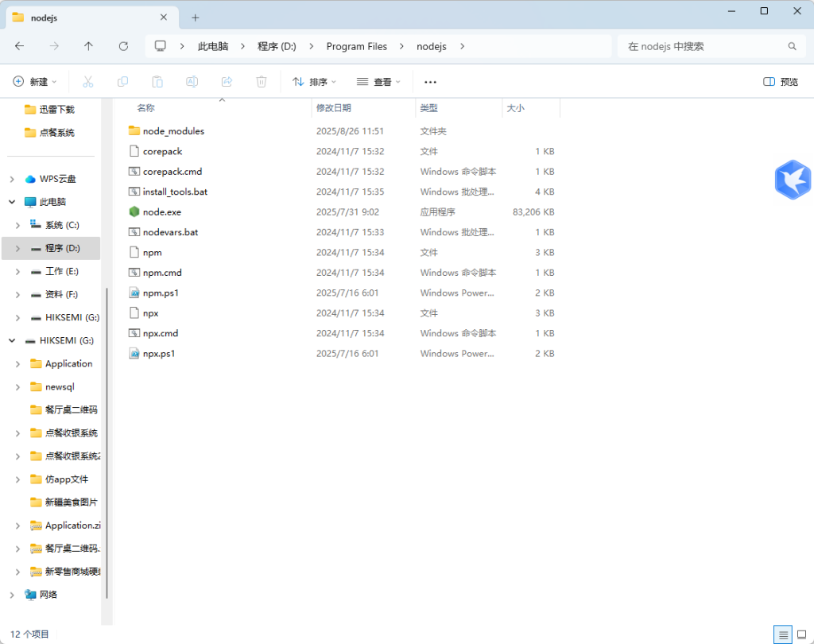This screenshot has height=644, width=814.
Task: Click the WPS云盘 cloud icon
Action: click(30, 179)
